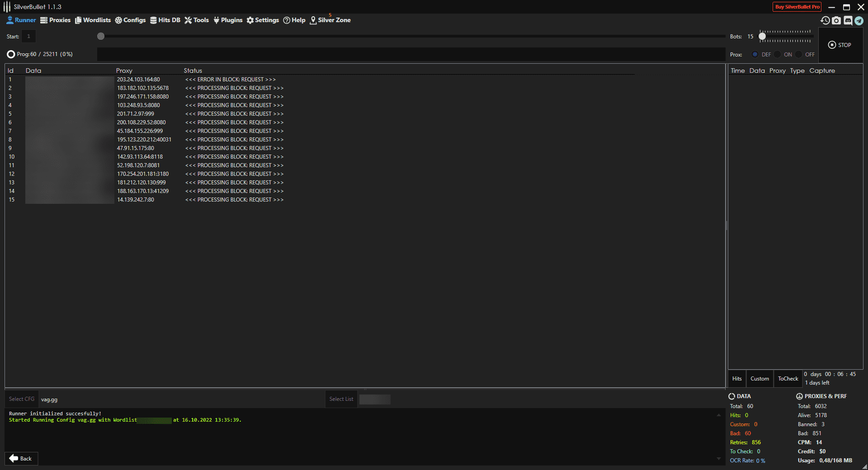
Task: Click the log panel scroll-down arrow
Action: tap(719, 459)
